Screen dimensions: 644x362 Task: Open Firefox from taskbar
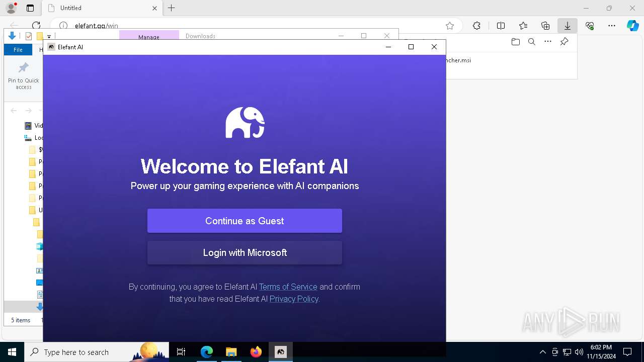[x=256, y=352]
